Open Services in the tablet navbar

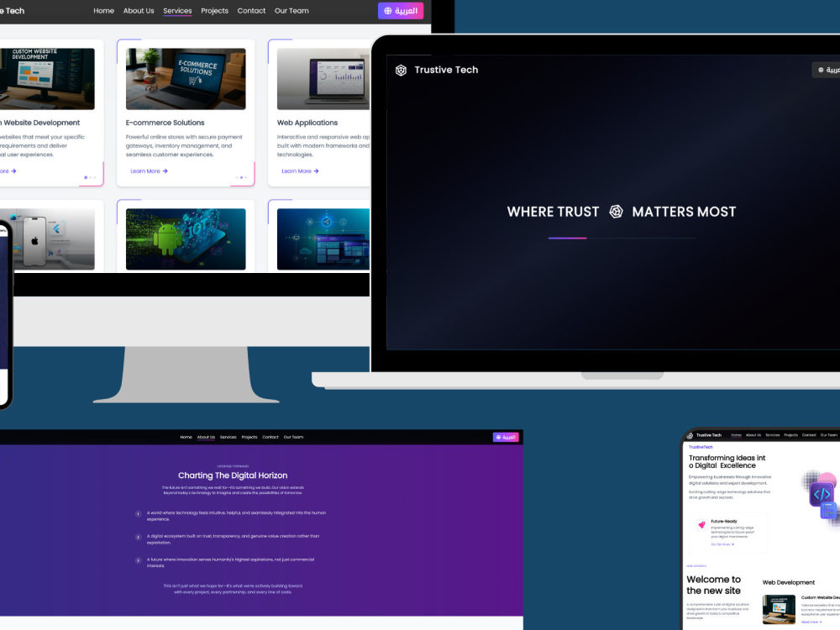point(773,435)
